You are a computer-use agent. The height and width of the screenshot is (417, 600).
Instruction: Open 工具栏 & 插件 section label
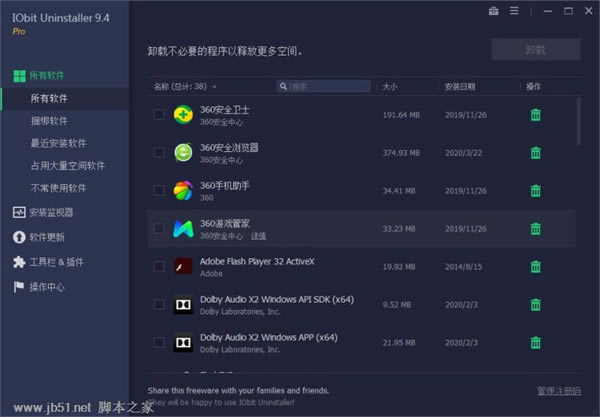click(56, 262)
